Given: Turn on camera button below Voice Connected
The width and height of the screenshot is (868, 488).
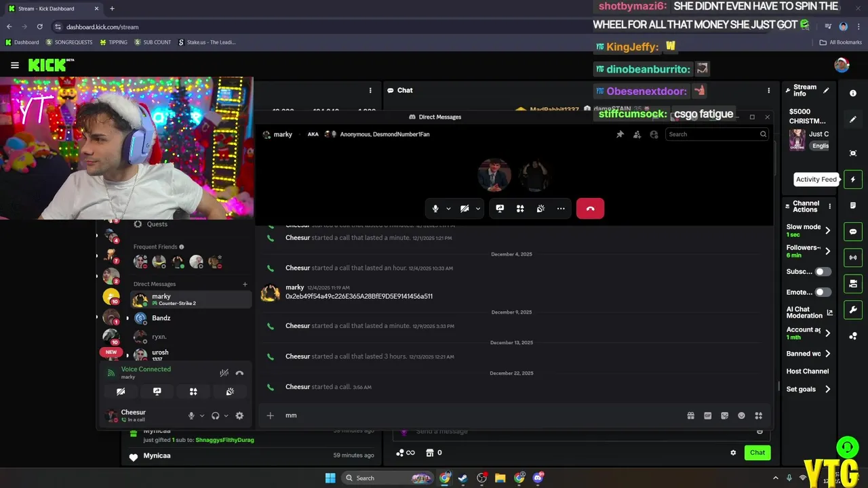Looking at the screenshot, I should point(121,392).
